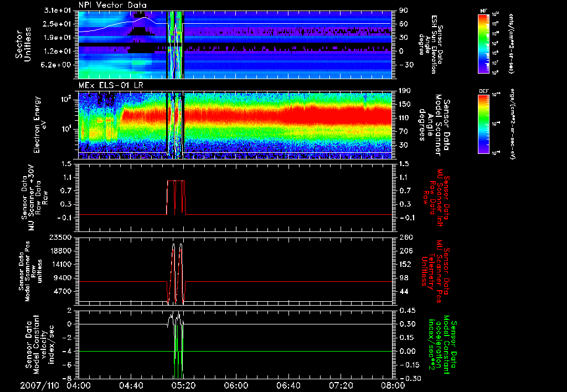Click the 14100 scanner position tick label

[x=60, y=264]
